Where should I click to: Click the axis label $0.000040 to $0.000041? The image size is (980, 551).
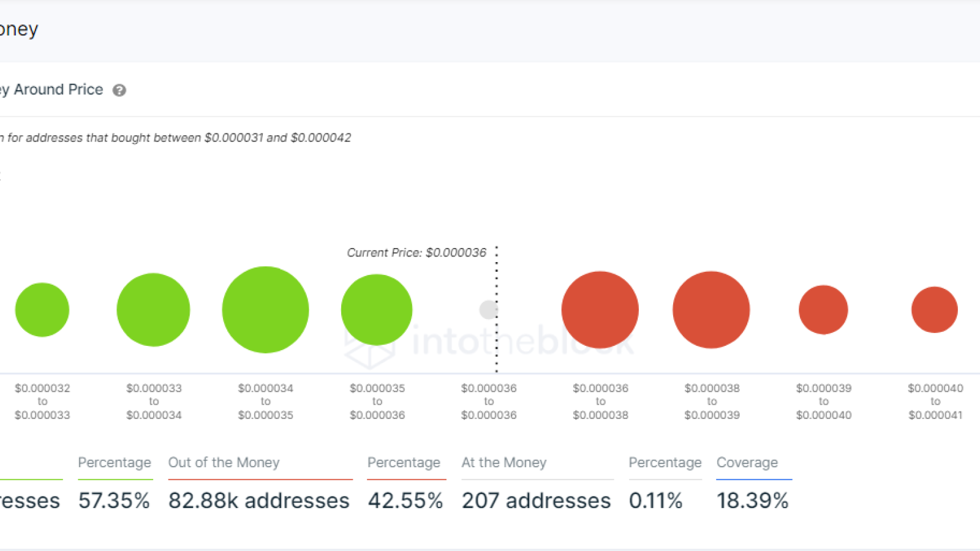click(935, 402)
